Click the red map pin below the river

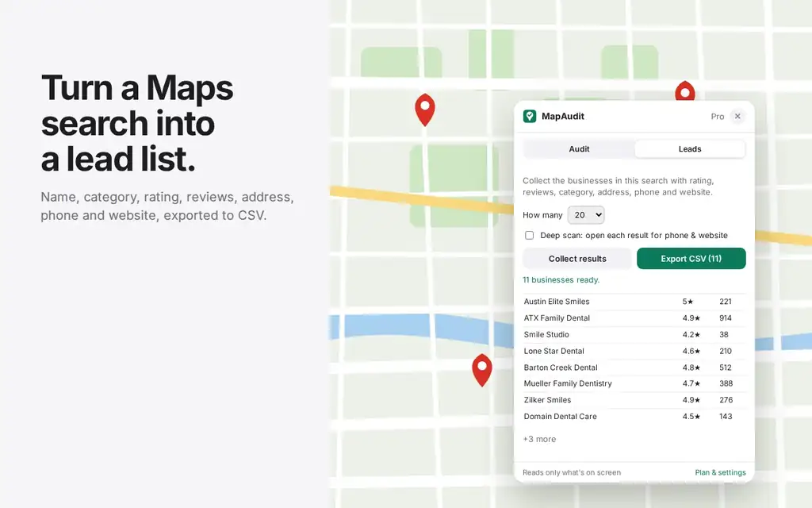coord(481,370)
